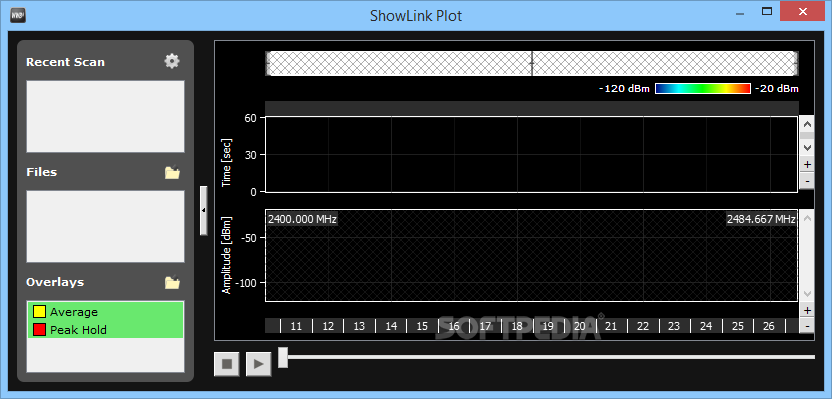Close the ShowLink Plot window

click(803, 11)
